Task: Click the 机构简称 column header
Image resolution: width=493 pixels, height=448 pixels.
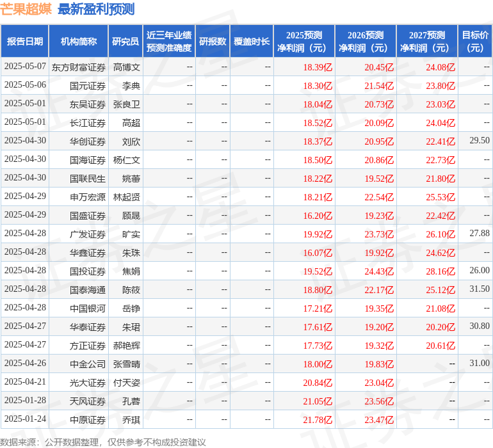Action: (79, 42)
